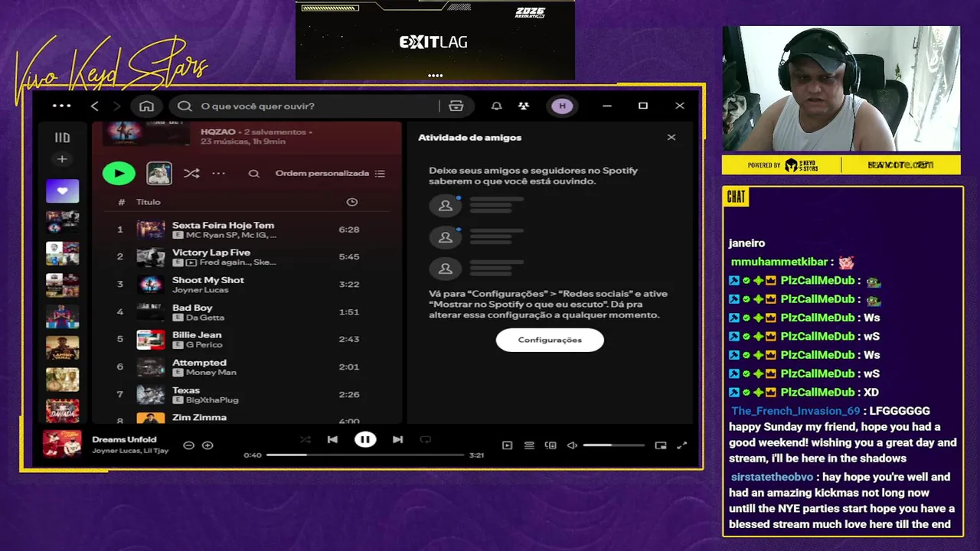
Task: Open the play queue icon
Action: coord(529,445)
